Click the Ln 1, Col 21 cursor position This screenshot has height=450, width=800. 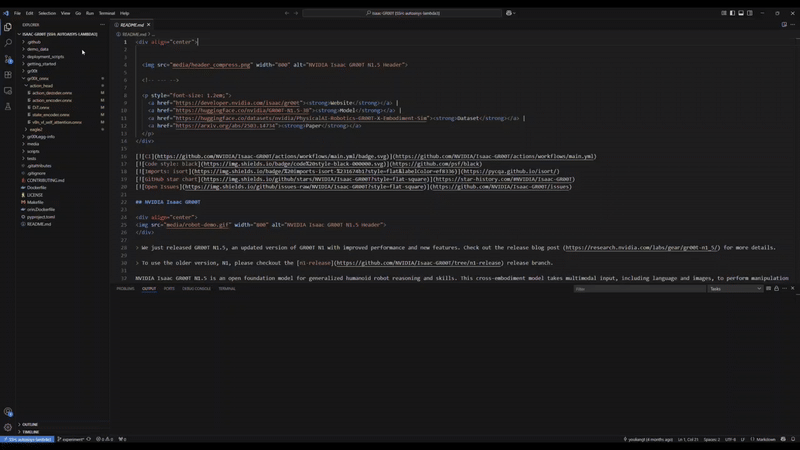pyautogui.click(x=688, y=439)
